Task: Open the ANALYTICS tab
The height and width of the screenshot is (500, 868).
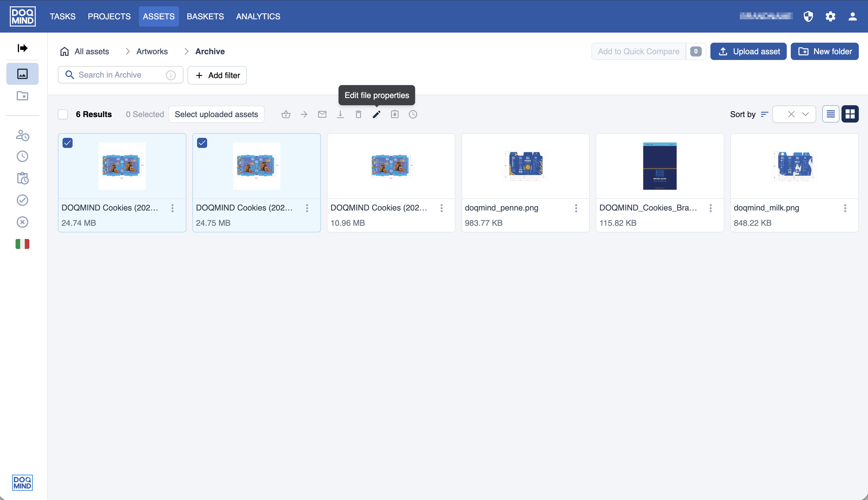Action: click(x=258, y=16)
